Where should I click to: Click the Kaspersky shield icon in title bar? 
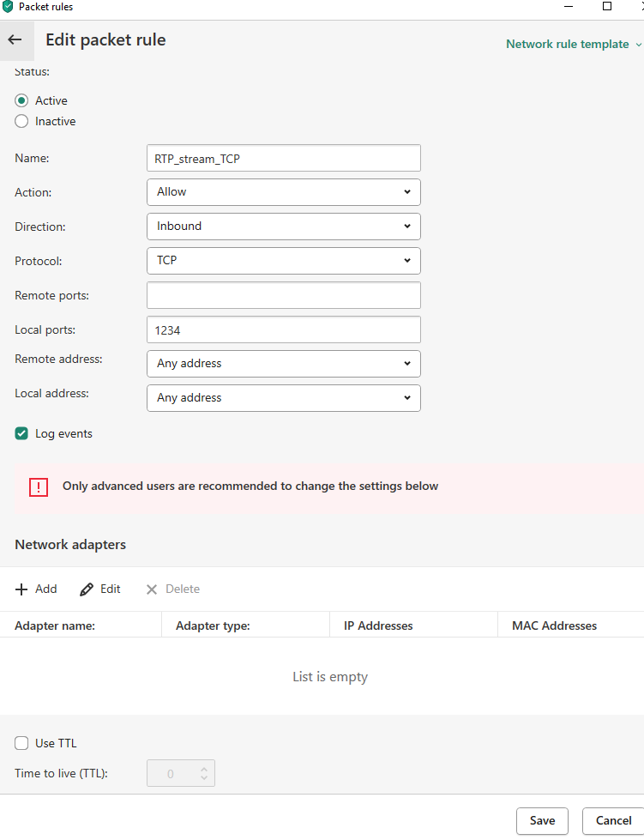(8, 7)
